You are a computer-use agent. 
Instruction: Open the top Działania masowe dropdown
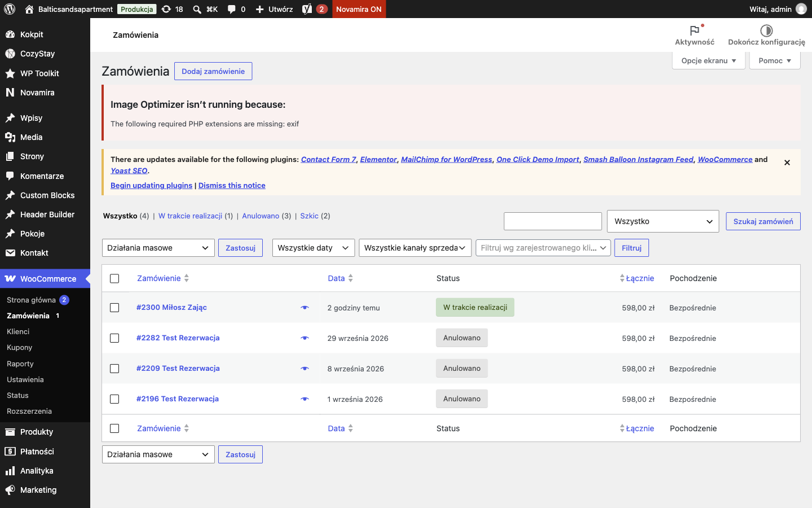pos(158,248)
